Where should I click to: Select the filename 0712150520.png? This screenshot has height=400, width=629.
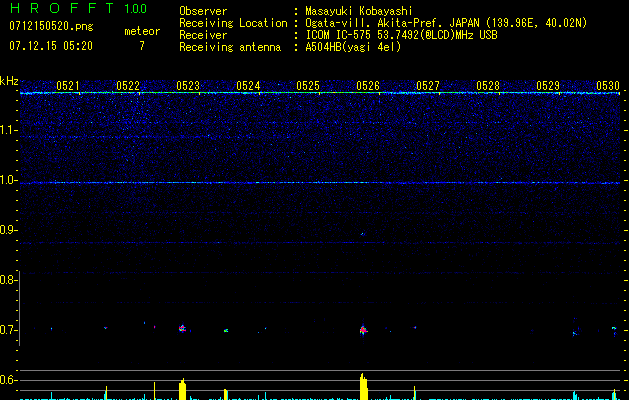(x=51, y=26)
